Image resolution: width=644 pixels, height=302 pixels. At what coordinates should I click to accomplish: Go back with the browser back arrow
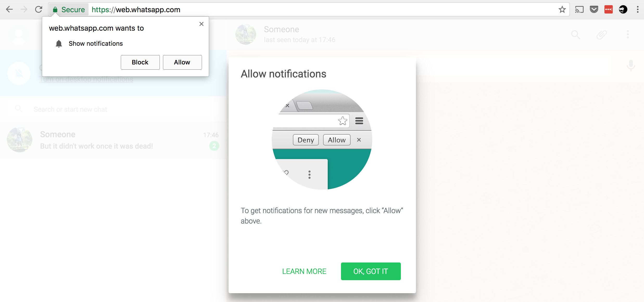tap(9, 10)
